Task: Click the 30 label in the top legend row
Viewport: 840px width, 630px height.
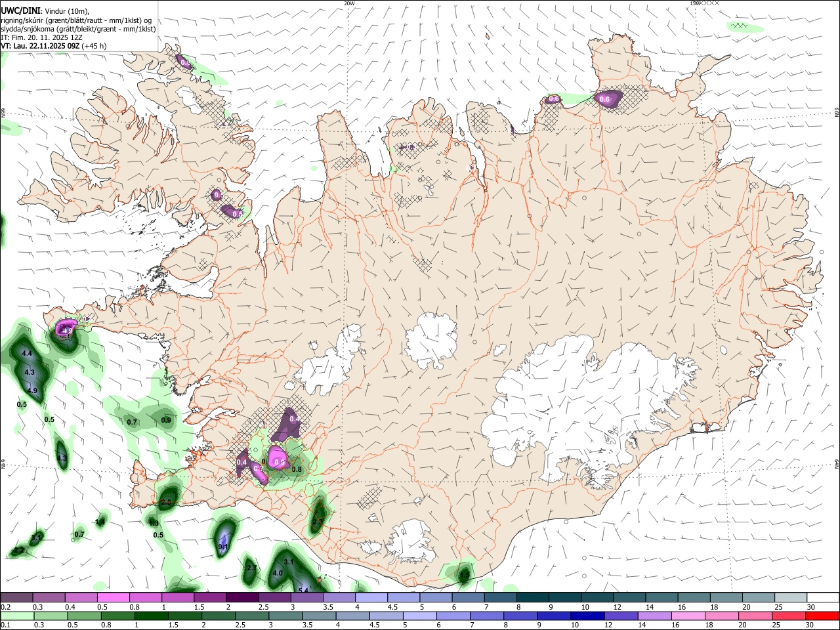Action: coord(811,607)
